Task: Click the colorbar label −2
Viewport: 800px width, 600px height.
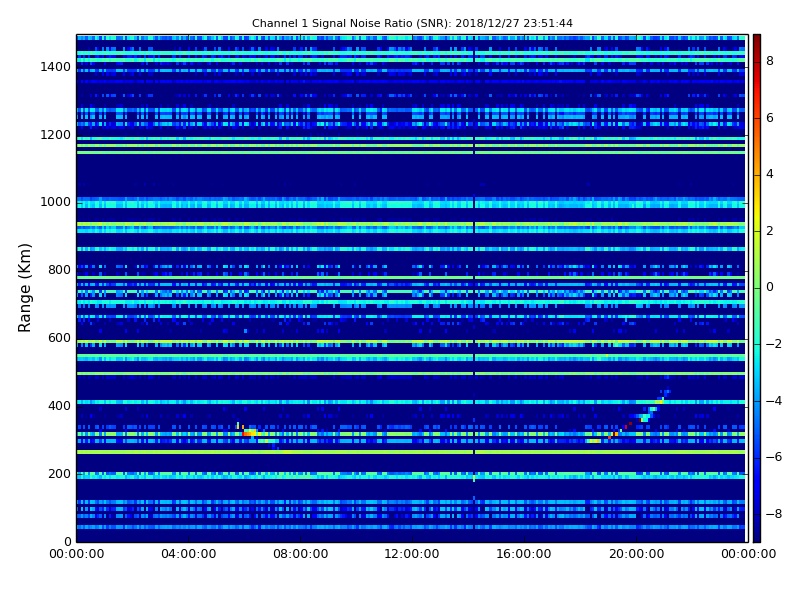Action: pyautogui.click(x=773, y=344)
